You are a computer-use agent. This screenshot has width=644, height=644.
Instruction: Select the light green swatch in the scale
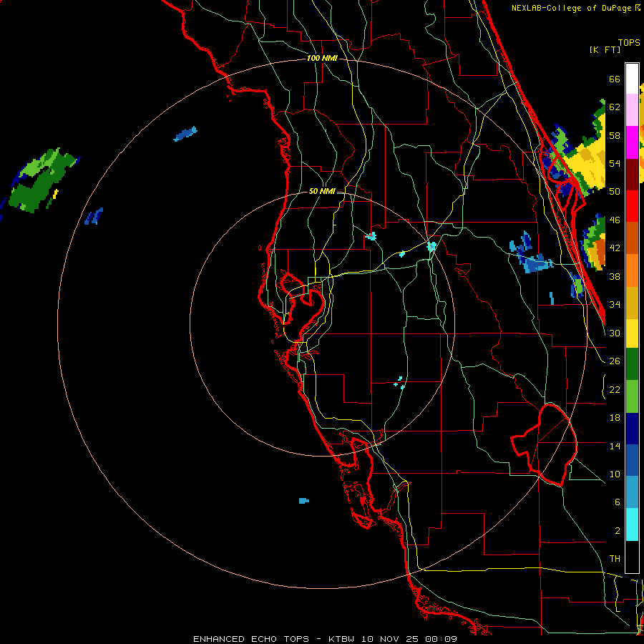[632, 396]
